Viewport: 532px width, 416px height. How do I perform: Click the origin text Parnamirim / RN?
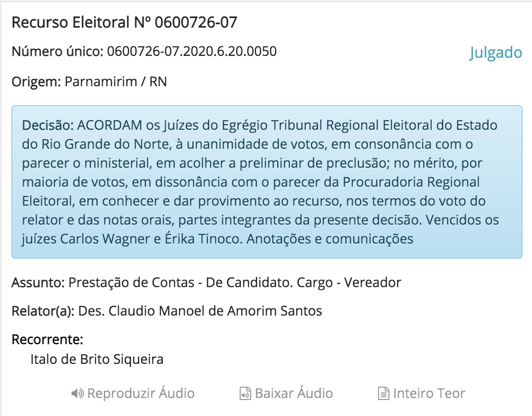point(115,81)
